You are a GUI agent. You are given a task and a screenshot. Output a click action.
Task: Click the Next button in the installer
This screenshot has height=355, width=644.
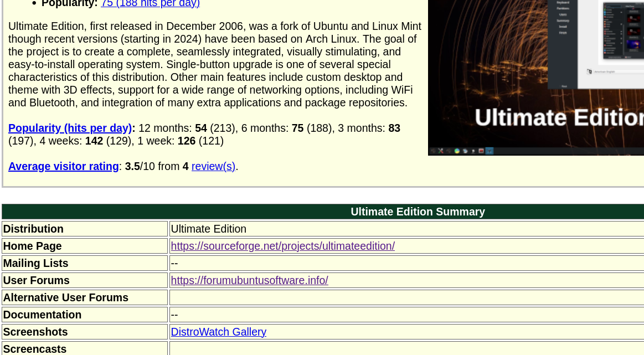[x=564, y=86]
